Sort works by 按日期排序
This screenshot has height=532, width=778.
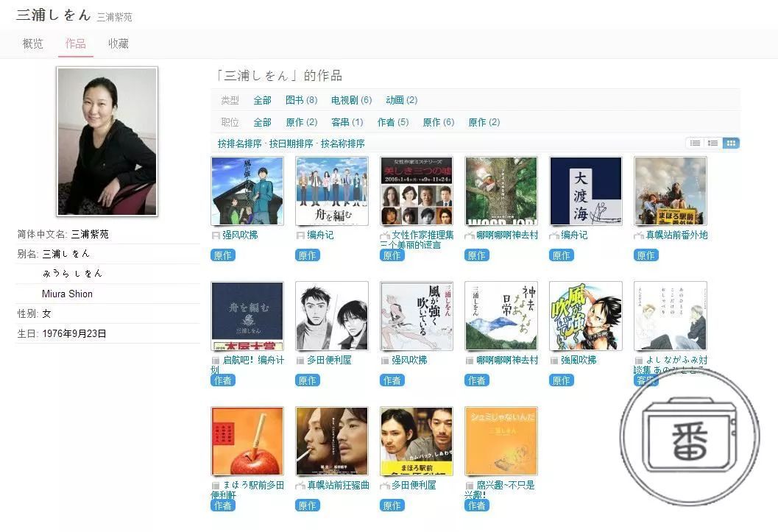point(291,143)
